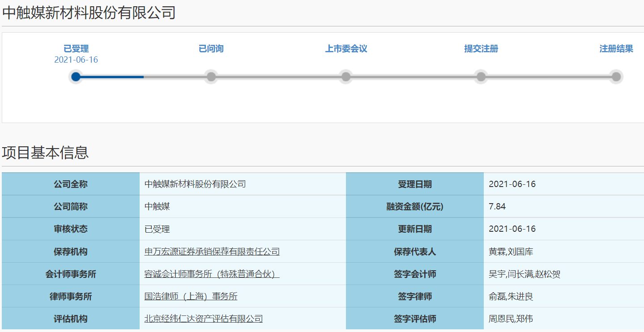The height and width of the screenshot is (332, 644).
Task: Click the 已受理 stage progress node
Action: tap(76, 77)
